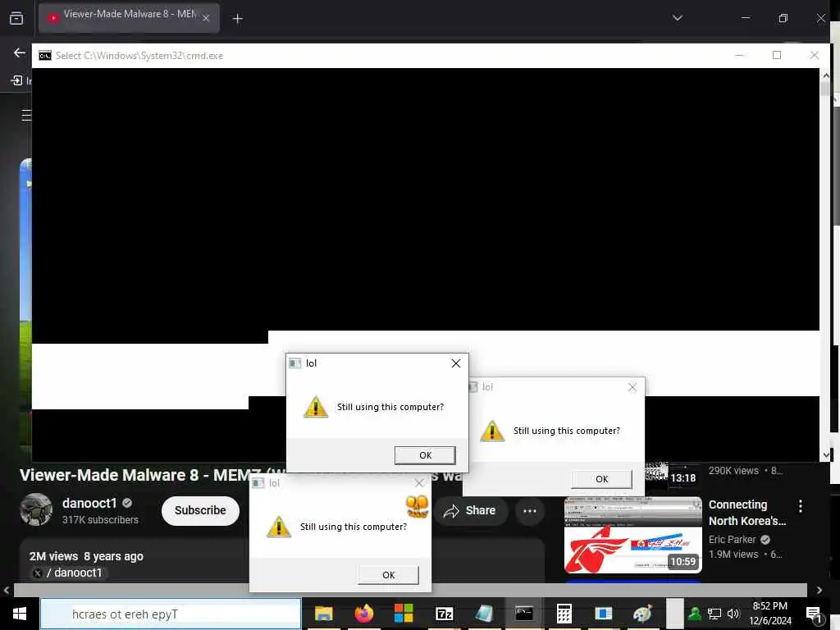Close the top lol dialog

pyautogui.click(x=456, y=363)
